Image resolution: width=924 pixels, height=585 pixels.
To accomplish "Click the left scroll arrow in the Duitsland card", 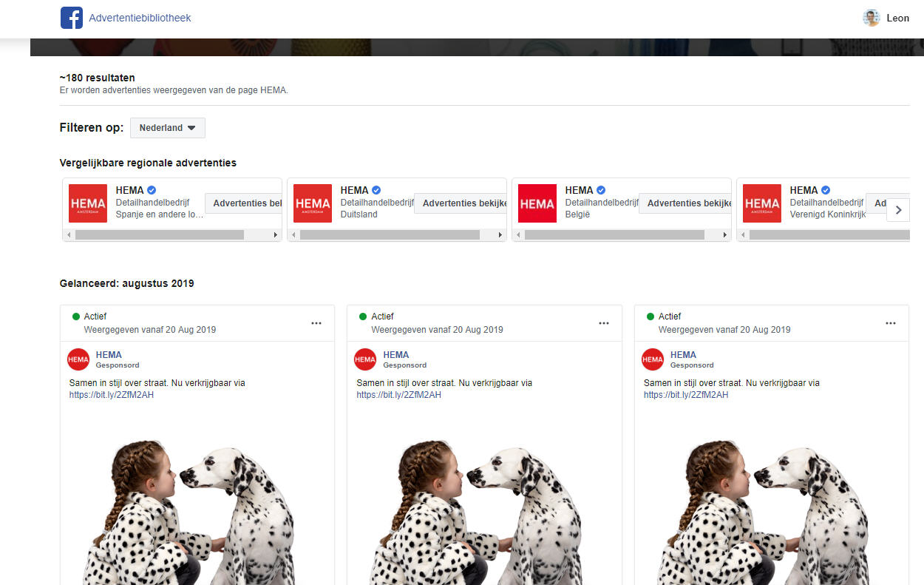I will (x=293, y=234).
